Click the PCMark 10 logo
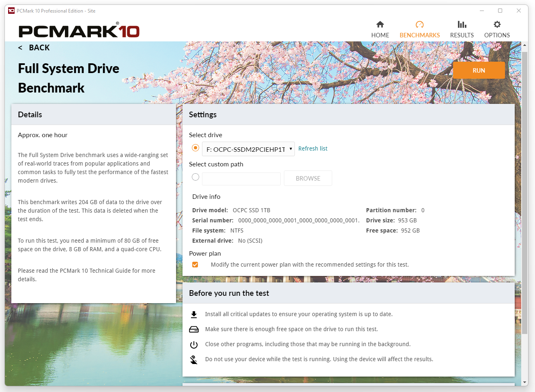 click(79, 30)
